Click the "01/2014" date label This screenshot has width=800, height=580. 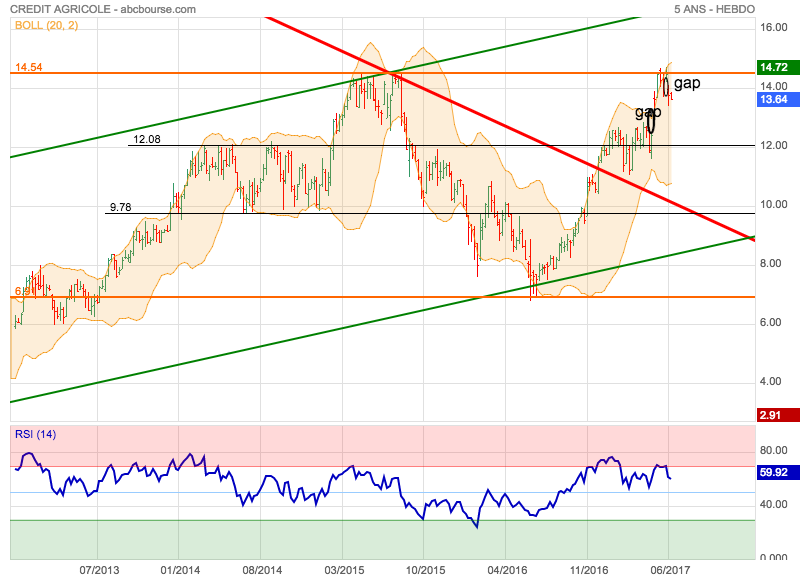180,570
